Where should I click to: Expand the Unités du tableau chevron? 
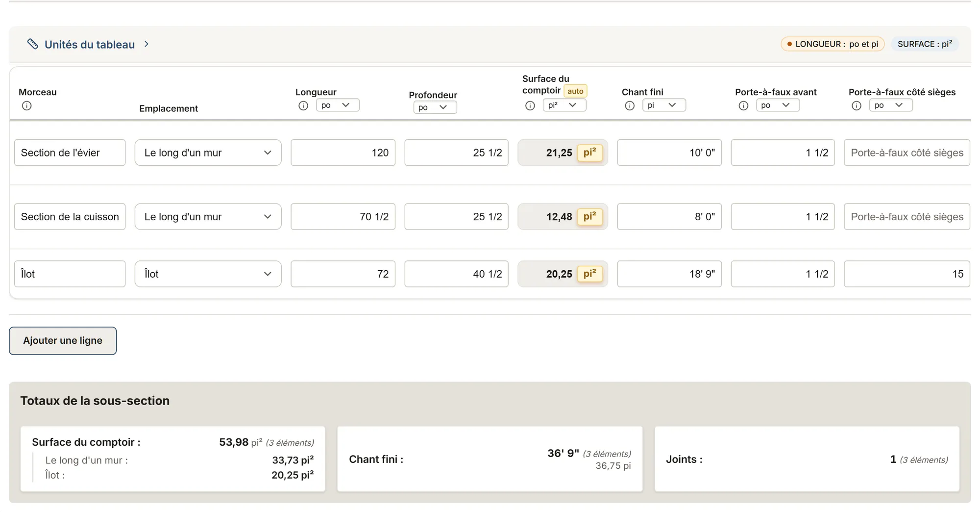(x=147, y=44)
